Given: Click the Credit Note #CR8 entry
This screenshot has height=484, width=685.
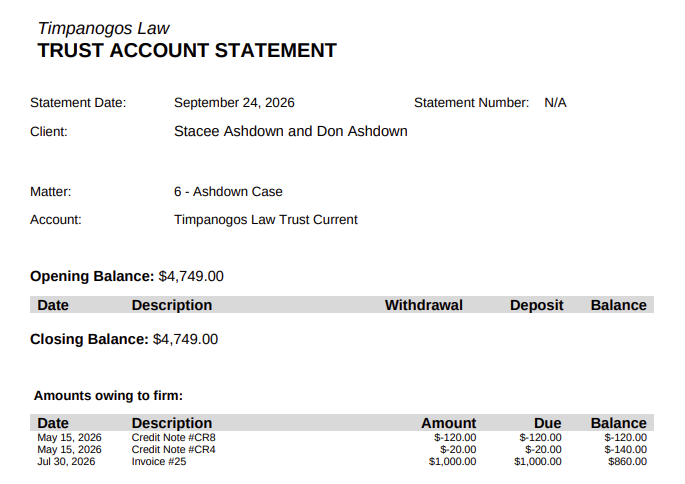Looking at the screenshot, I should [x=173, y=437].
